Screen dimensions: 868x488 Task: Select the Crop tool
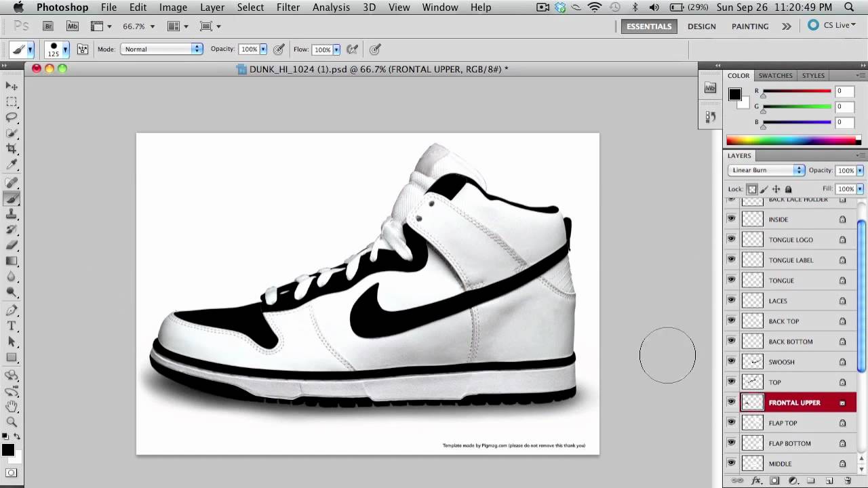[12, 148]
